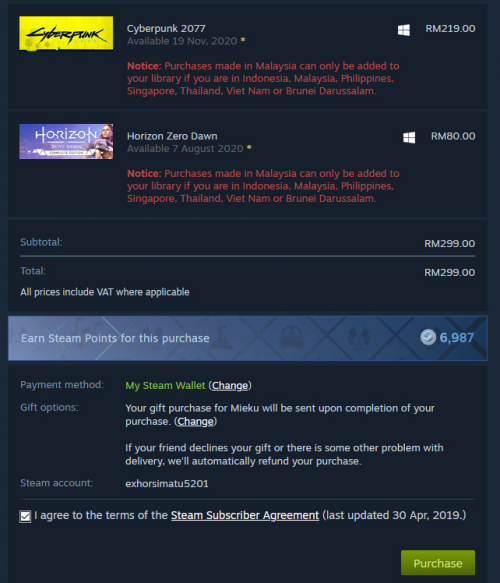Image resolution: width=500 pixels, height=583 pixels.
Task: Click the RM80.00 price for Horizon Zero Dawn
Action: (x=453, y=136)
